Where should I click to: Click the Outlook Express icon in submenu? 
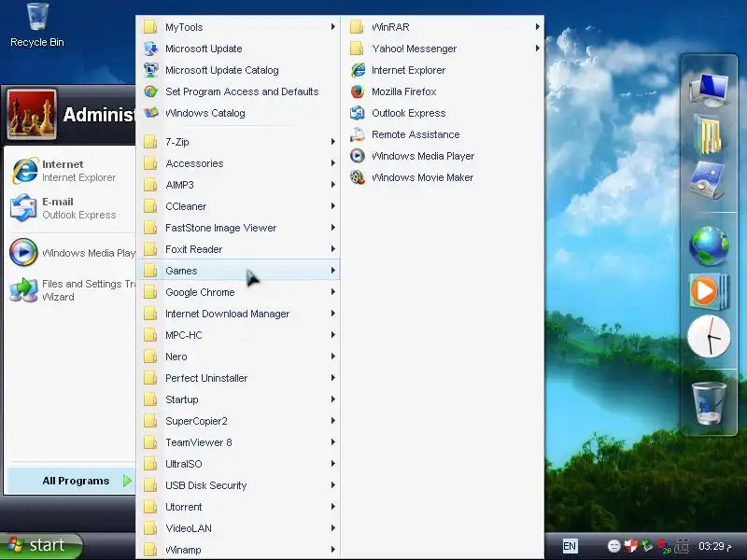pyautogui.click(x=358, y=113)
